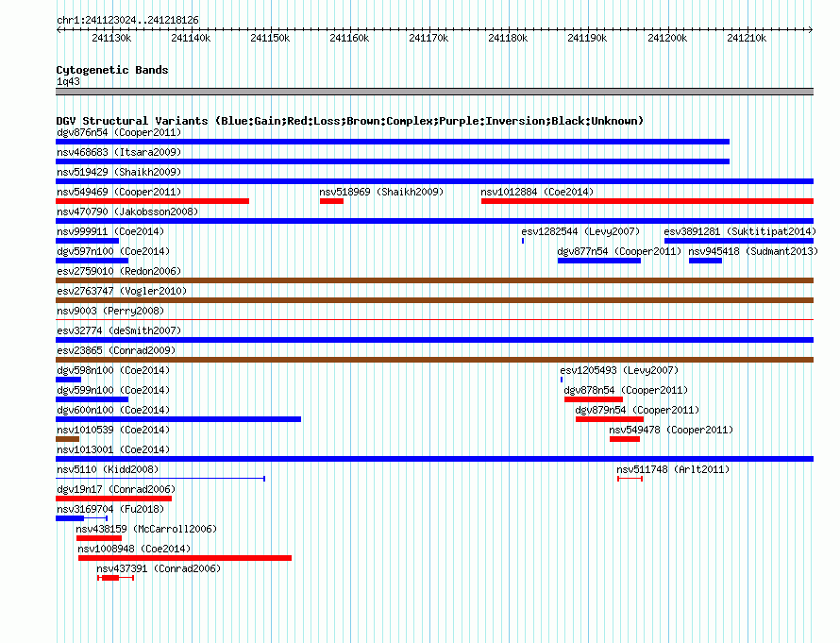840x643 pixels.
Task: Select the dgv877n54 (Cooper2011) label
Action: (619, 251)
